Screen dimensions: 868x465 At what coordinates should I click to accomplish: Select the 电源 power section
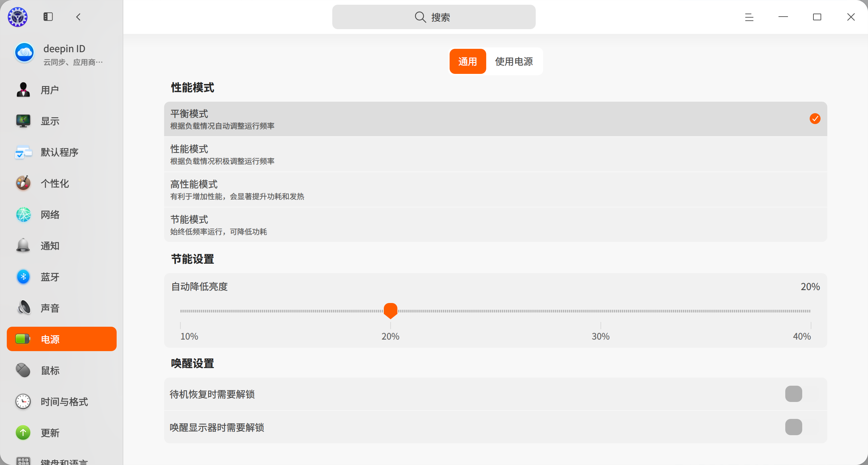(62, 339)
